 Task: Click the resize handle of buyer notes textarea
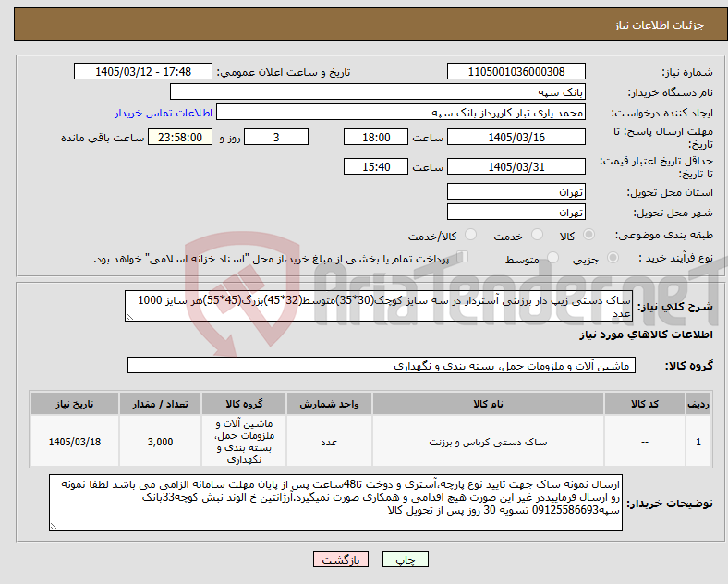click(x=54, y=527)
